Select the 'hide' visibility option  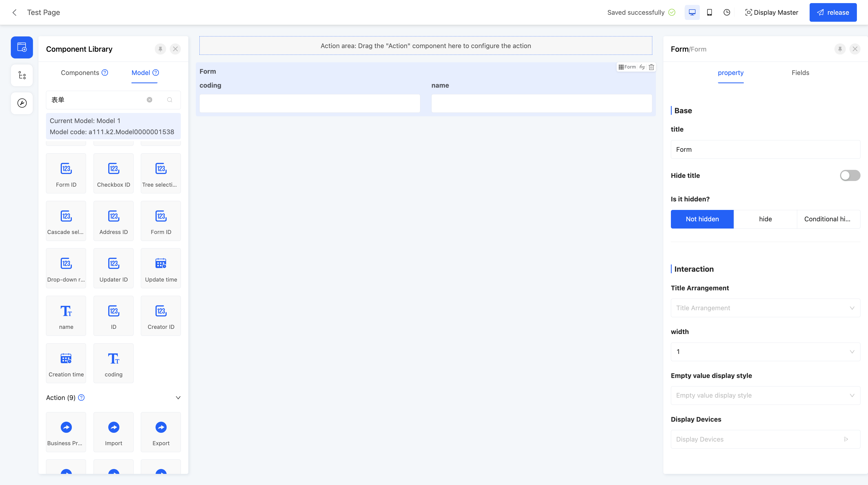pos(765,219)
